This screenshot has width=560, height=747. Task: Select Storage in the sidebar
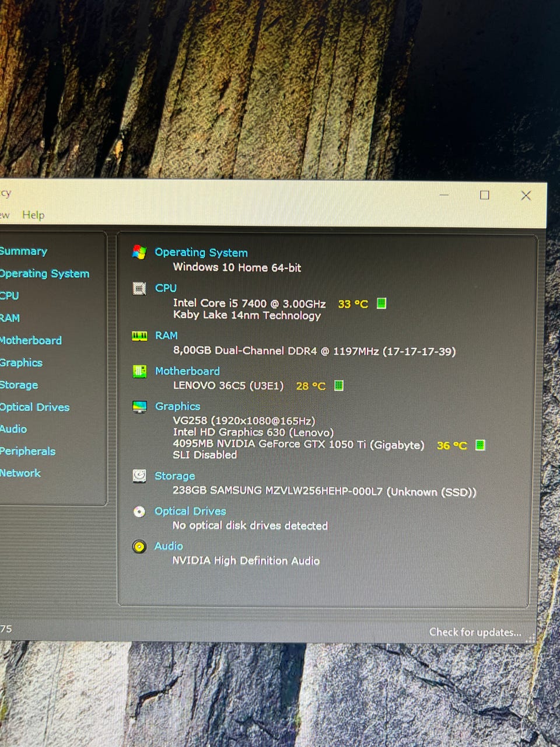coord(19,385)
